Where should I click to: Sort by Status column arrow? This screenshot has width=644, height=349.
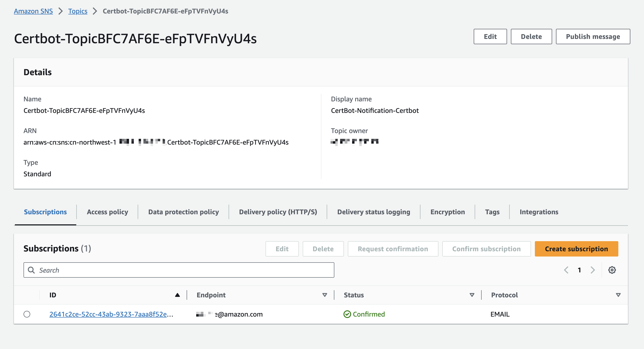[472, 295]
